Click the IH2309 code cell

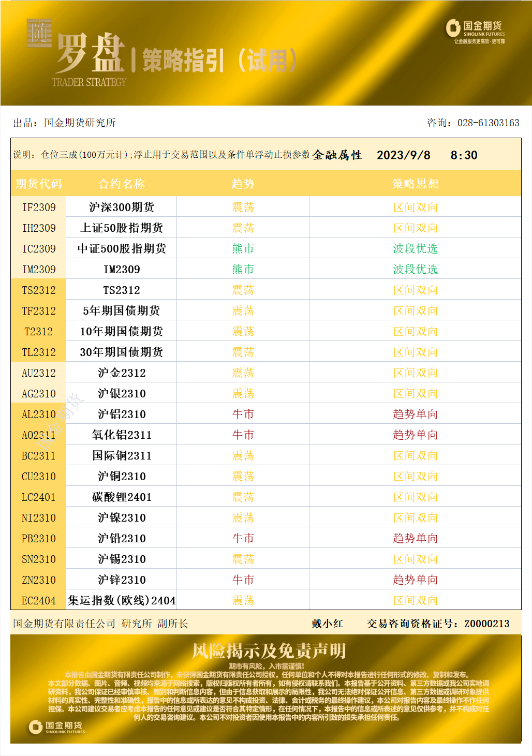tap(39, 228)
